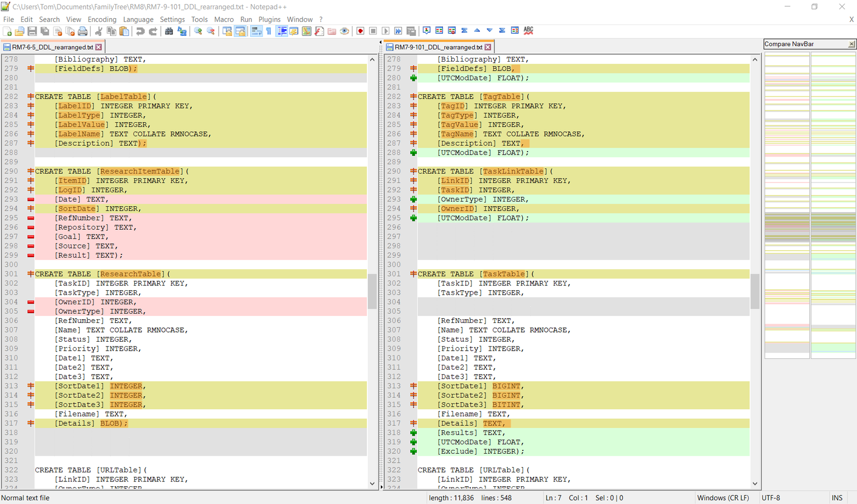Click line 301 CREATE TABLE [TaskTable] on right
Screen dimensions: 857x504
pyautogui.click(x=476, y=274)
